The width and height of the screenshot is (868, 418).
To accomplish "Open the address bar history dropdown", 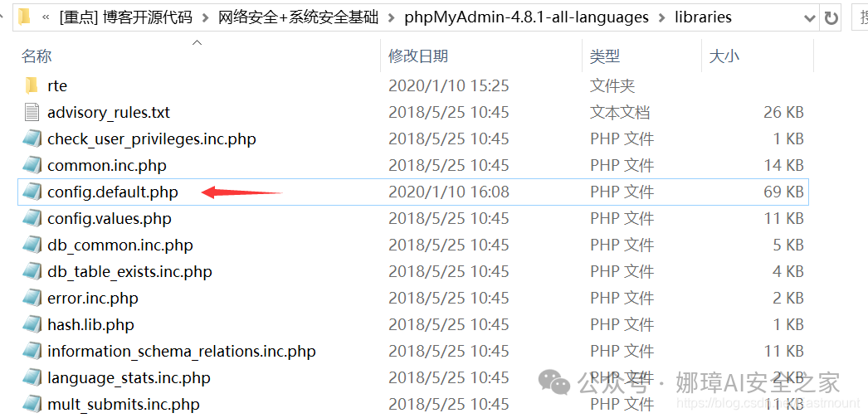I will point(811,17).
